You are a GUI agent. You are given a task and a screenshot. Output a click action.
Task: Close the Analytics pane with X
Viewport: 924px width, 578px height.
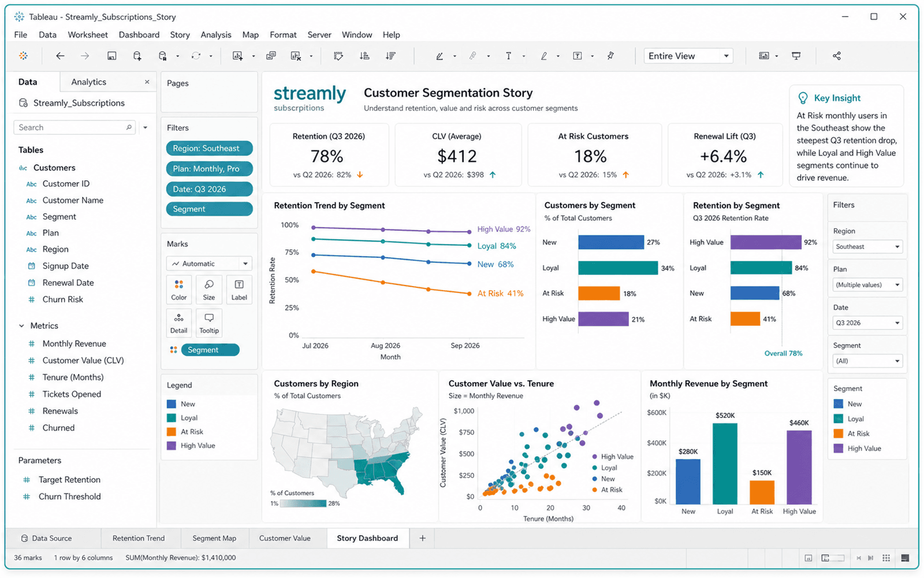(147, 82)
